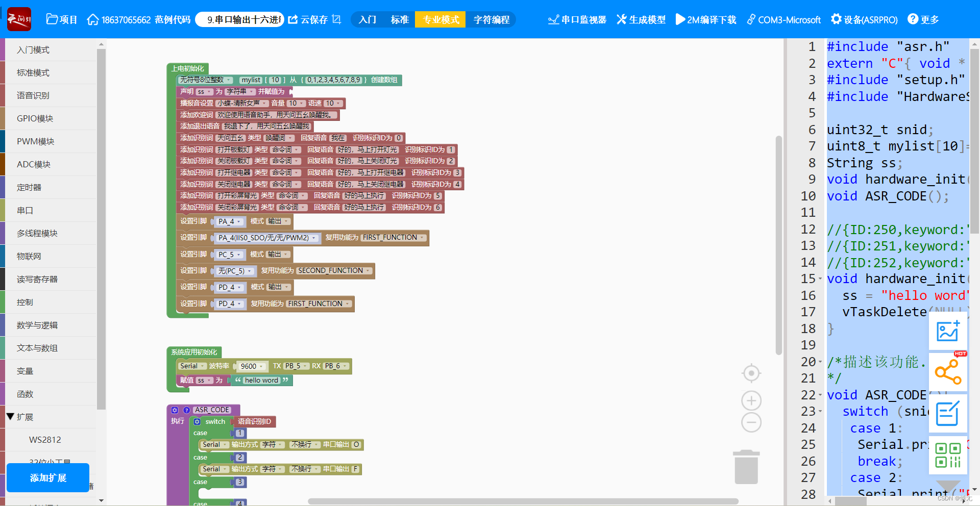Click the gear icon on ASR_CODE block
This screenshot has height=506, width=980.
point(175,410)
